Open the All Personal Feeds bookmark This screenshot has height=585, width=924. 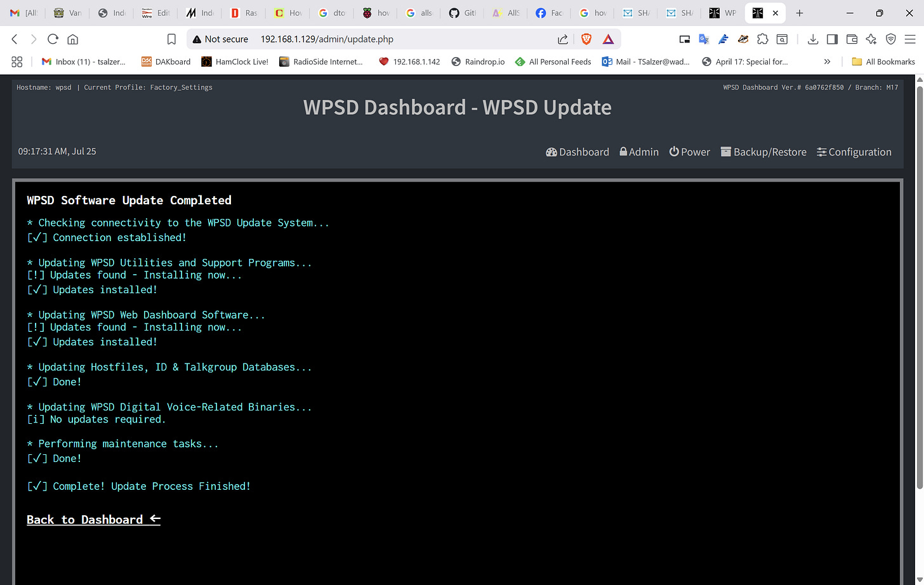point(553,62)
